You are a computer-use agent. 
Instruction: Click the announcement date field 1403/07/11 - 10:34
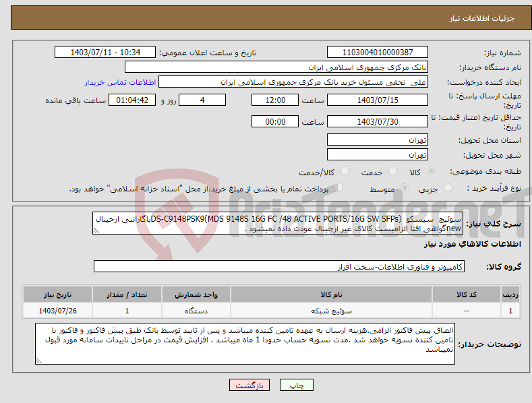coord(105,53)
